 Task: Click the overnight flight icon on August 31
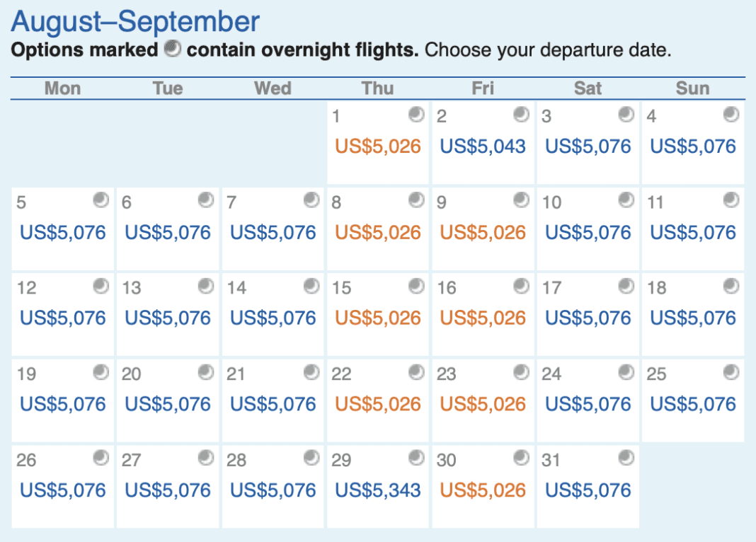coord(626,459)
